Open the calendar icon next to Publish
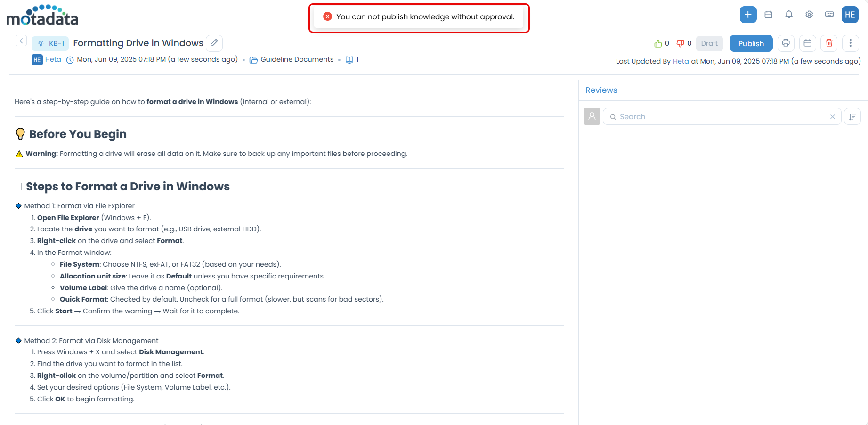868x425 pixels. click(x=807, y=43)
